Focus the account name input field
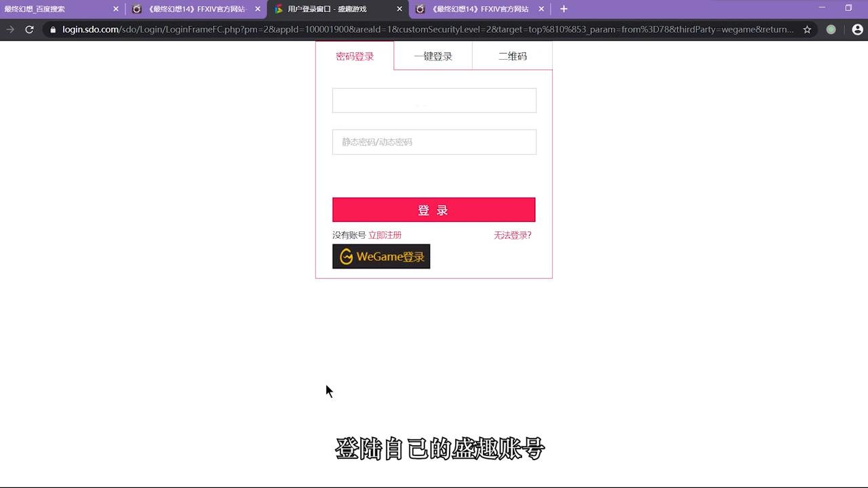Viewport: 868px width, 488px height. pyautogui.click(x=434, y=100)
